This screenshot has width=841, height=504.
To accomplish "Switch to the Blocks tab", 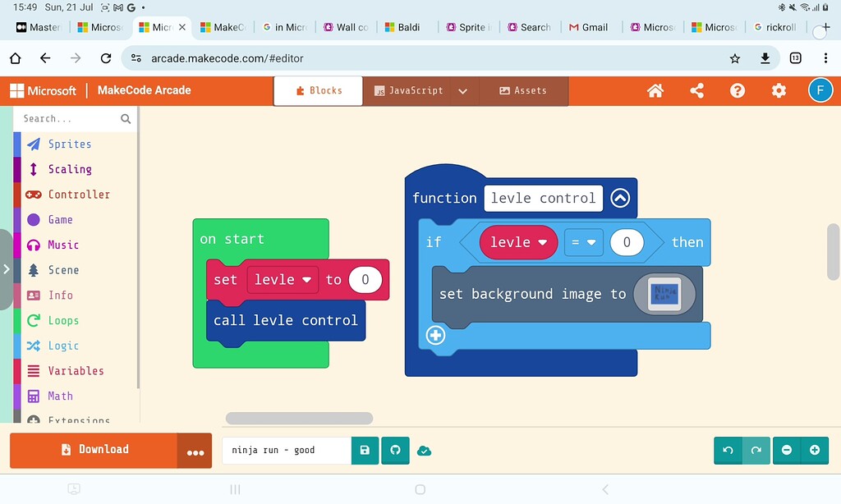I will 319,90.
